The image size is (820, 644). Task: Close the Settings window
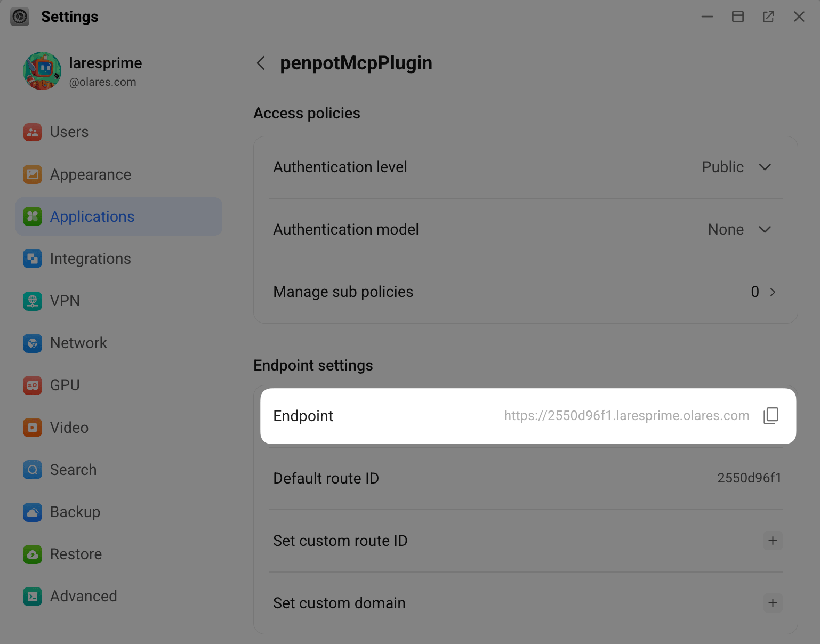coord(799,17)
